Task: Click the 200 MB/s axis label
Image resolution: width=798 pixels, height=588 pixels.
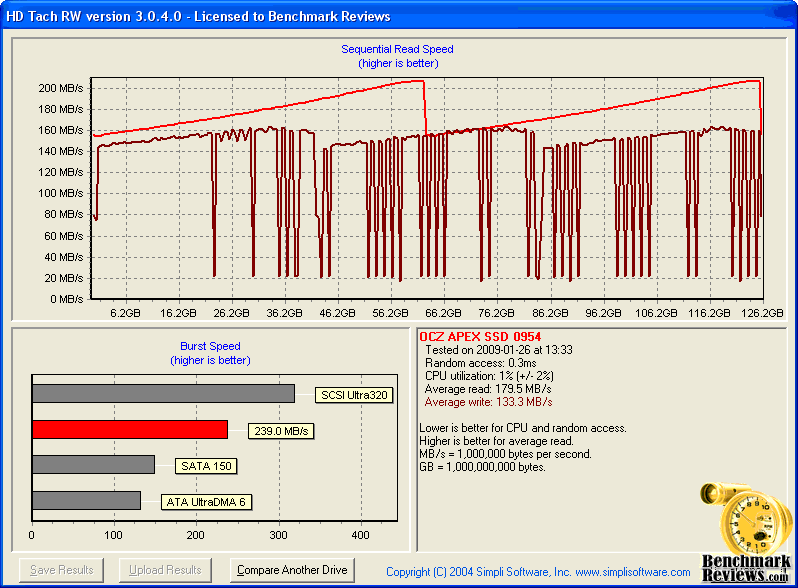Action: pos(61,88)
